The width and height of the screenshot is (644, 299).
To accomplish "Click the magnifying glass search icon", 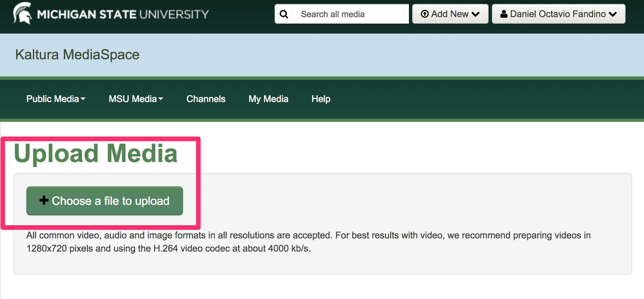I will [x=284, y=14].
